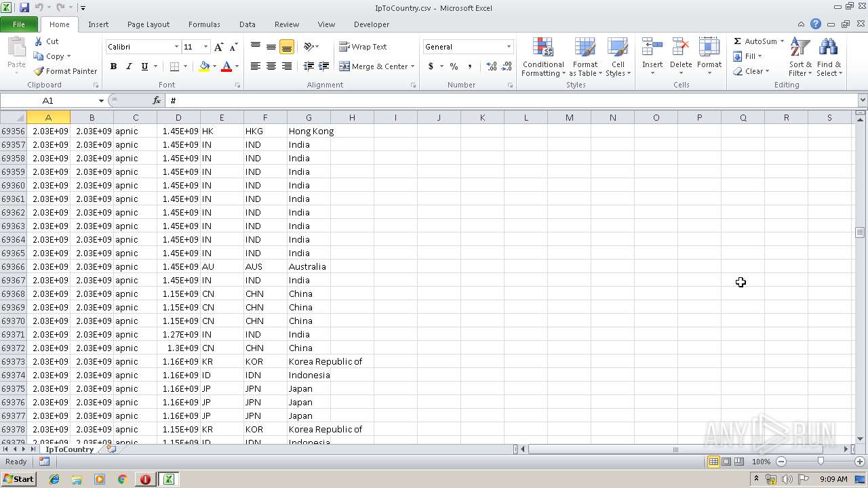The height and width of the screenshot is (488, 868).
Task: Open Format cells menu
Action: tap(709, 57)
